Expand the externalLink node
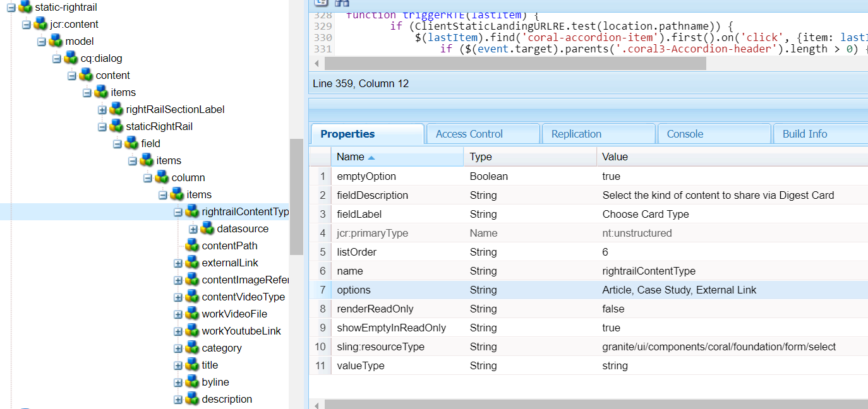The width and height of the screenshot is (868, 409). [178, 263]
